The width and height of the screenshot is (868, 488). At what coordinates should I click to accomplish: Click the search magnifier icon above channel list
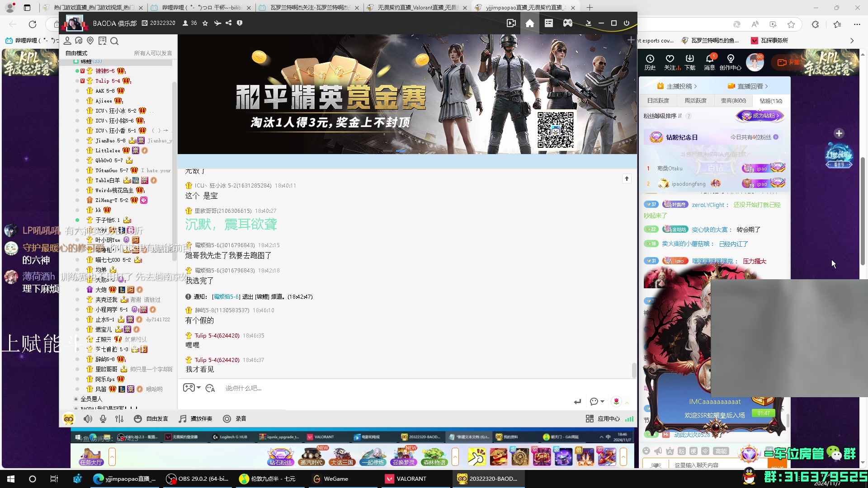point(114,41)
